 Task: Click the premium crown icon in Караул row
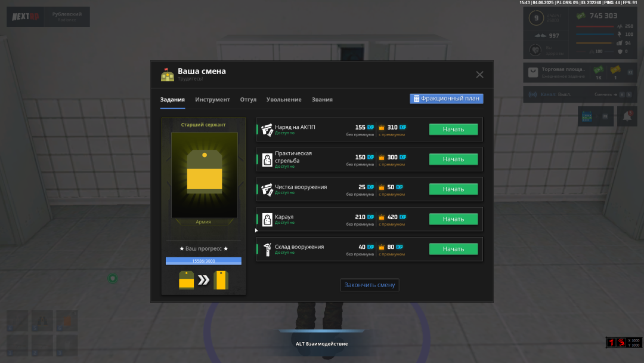pyautogui.click(x=382, y=217)
